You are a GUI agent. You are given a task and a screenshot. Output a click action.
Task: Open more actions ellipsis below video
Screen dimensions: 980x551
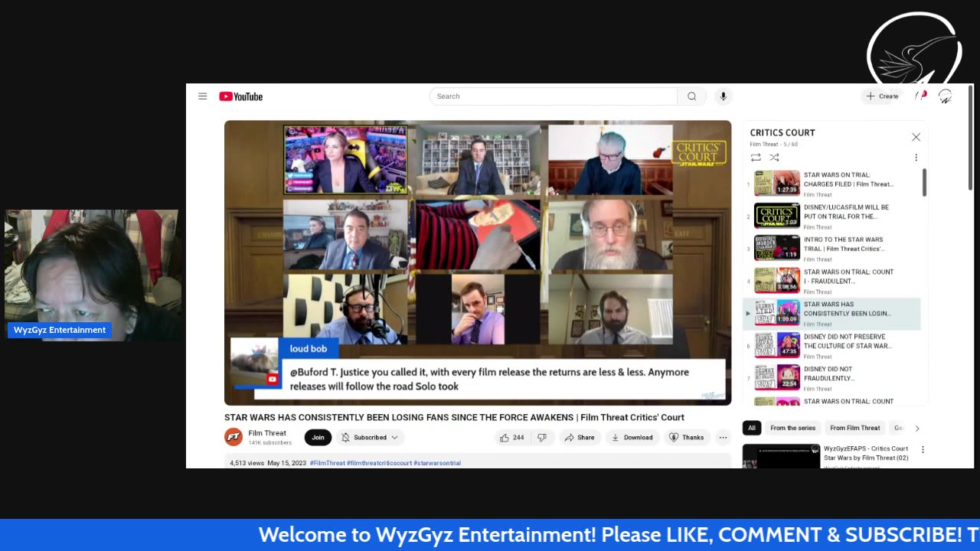click(x=723, y=438)
